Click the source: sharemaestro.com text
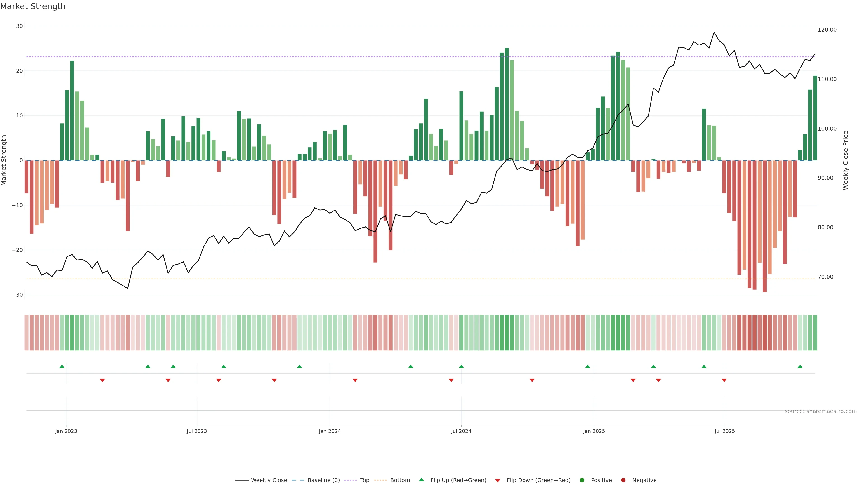868x488 pixels. point(821,411)
